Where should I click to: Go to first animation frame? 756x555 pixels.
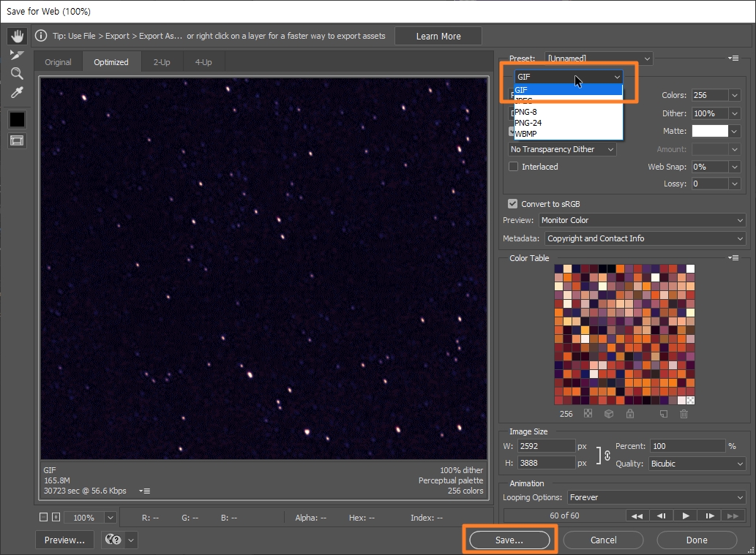pos(637,516)
